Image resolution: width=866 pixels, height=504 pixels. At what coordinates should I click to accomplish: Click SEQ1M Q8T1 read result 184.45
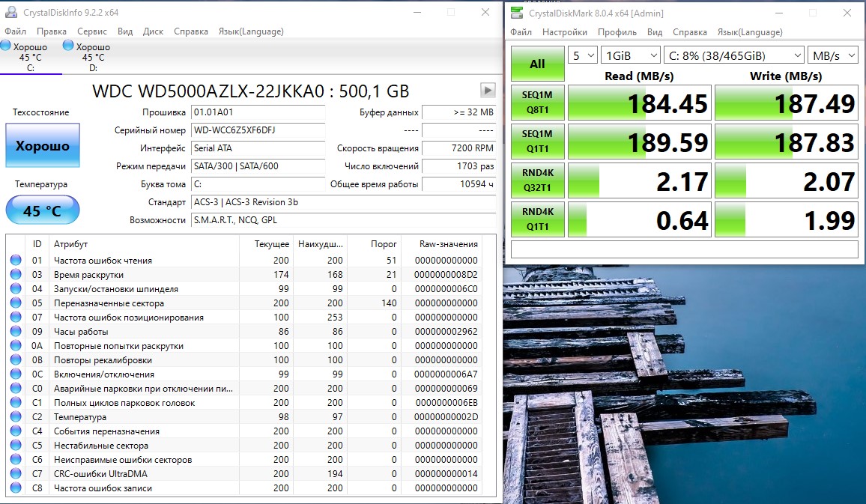[640, 103]
